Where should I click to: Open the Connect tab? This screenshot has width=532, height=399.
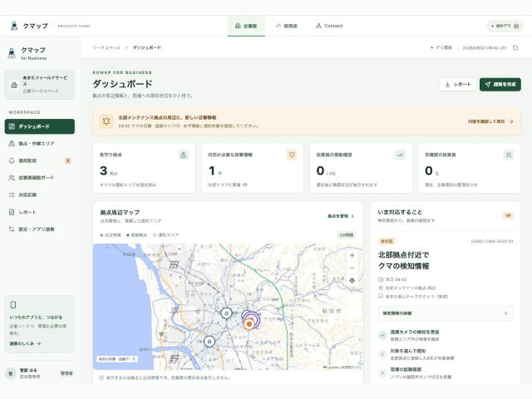tap(329, 26)
